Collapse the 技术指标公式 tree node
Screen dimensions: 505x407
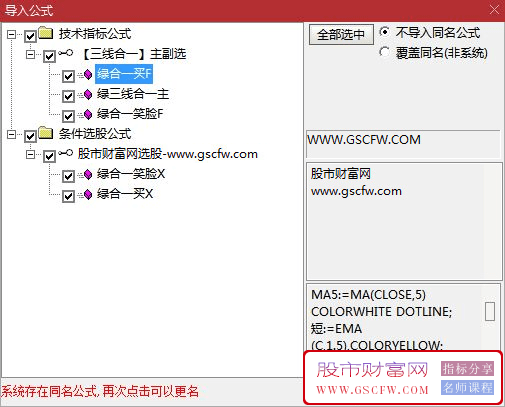pos(12,34)
